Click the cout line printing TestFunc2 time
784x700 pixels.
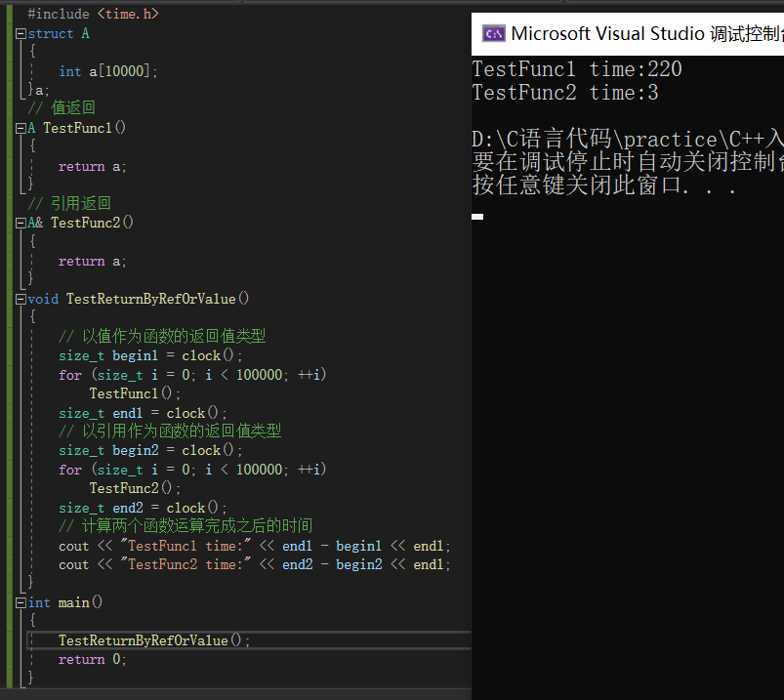pos(255,564)
